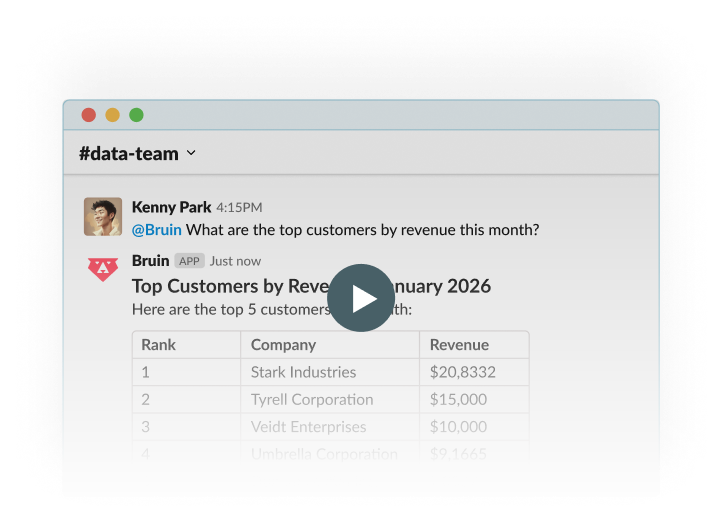723x522 pixels.
Task: Open the 4:15PM message timestamp
Action: (x=239, y=208)
